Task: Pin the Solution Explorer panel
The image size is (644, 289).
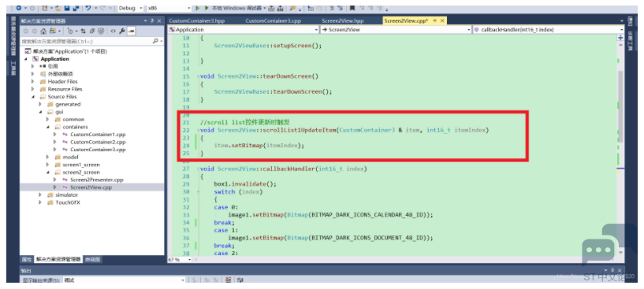Action: click(152, 21)
